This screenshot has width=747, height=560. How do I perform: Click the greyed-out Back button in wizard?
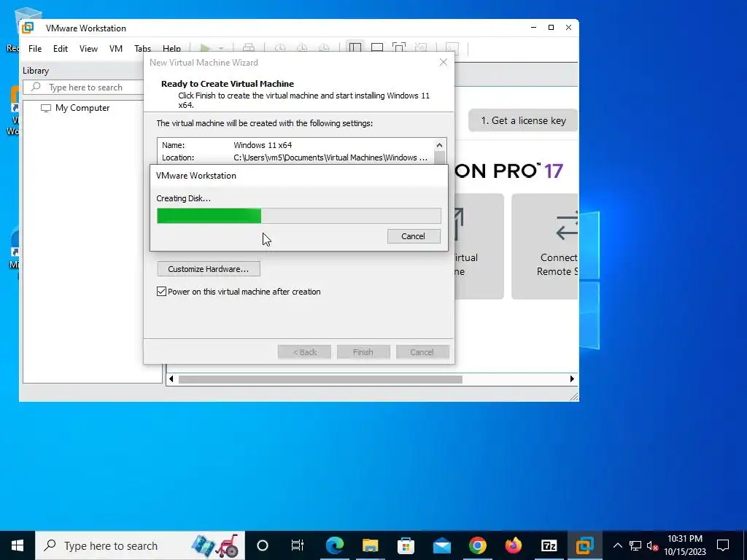tap(304, 352)
